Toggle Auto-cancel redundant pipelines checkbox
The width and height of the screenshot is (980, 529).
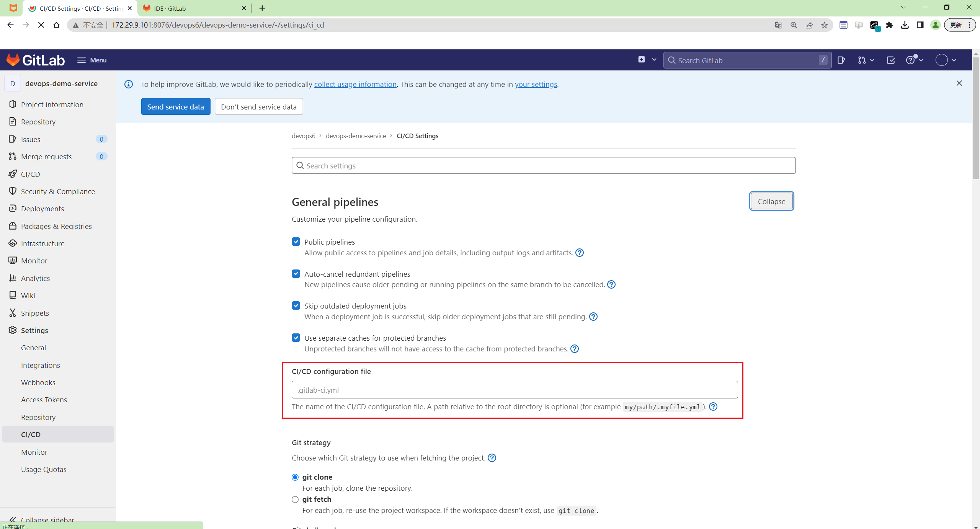296,274
